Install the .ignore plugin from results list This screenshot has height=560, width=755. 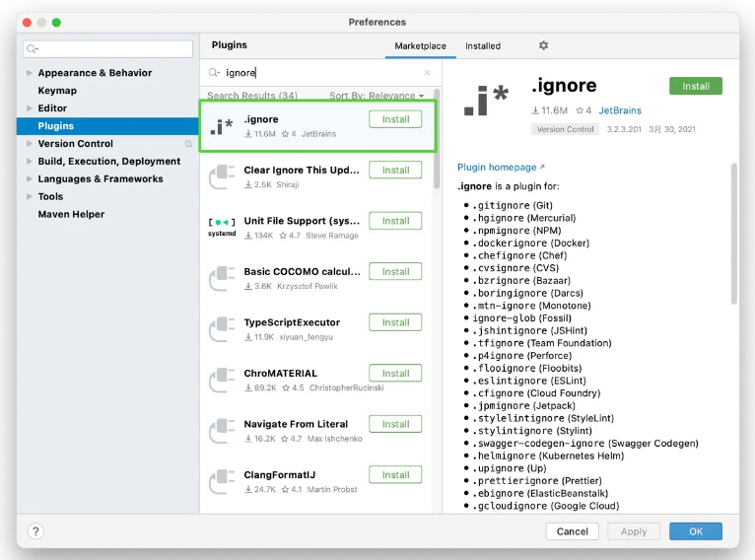pyautogui.click(x=395, y=119)
